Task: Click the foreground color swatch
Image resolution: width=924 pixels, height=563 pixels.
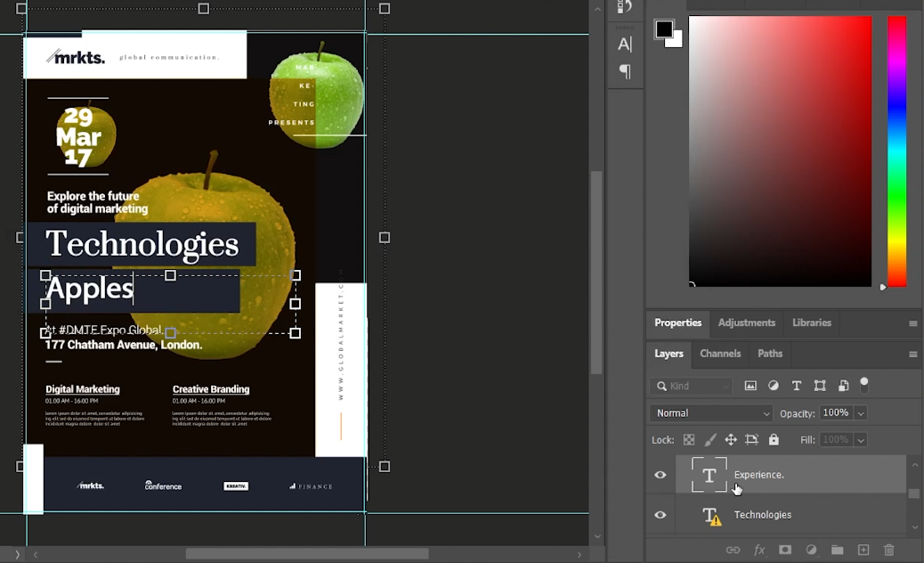Action: 664,29
